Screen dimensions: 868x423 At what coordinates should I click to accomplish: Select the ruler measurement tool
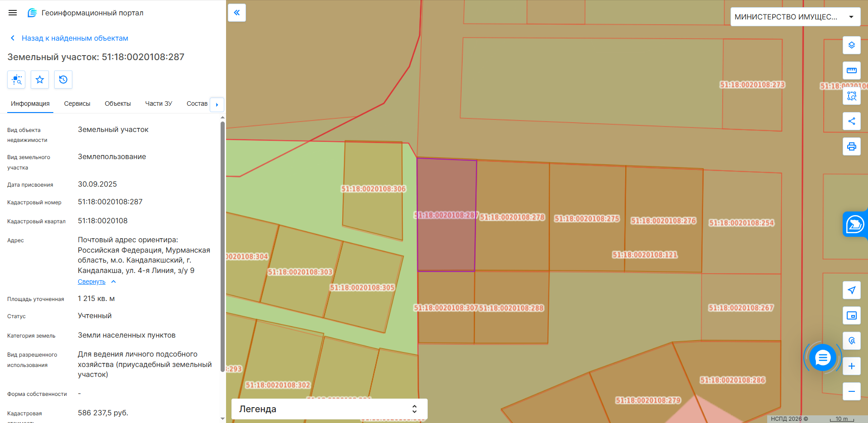[x=852, y=70]
